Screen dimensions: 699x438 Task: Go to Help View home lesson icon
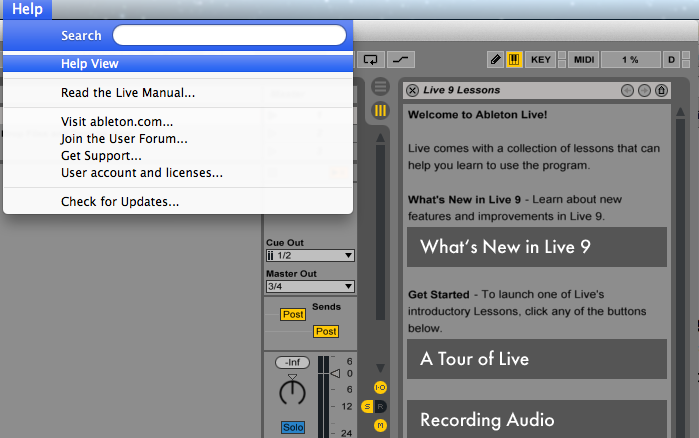click(x=661, y=91)
